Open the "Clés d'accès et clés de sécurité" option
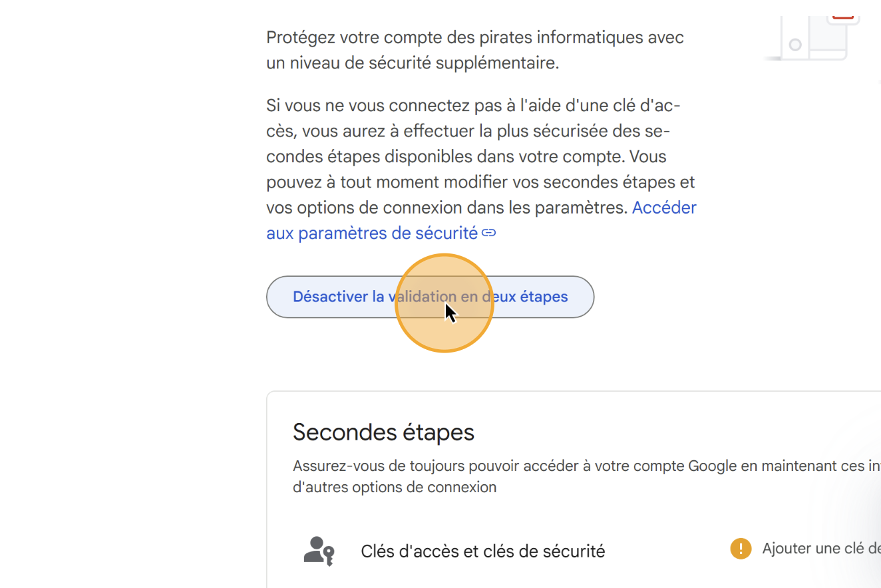 point(482,551)
